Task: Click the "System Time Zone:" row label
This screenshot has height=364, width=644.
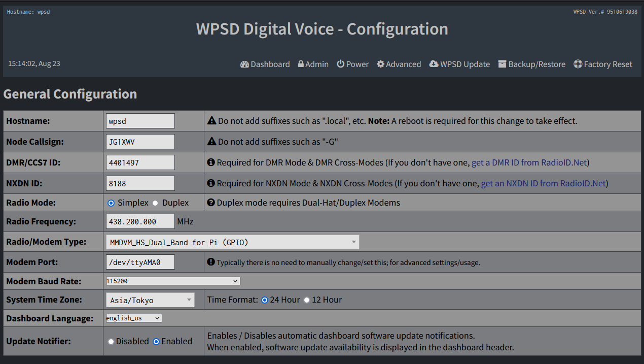Action: tap(44, 300)
